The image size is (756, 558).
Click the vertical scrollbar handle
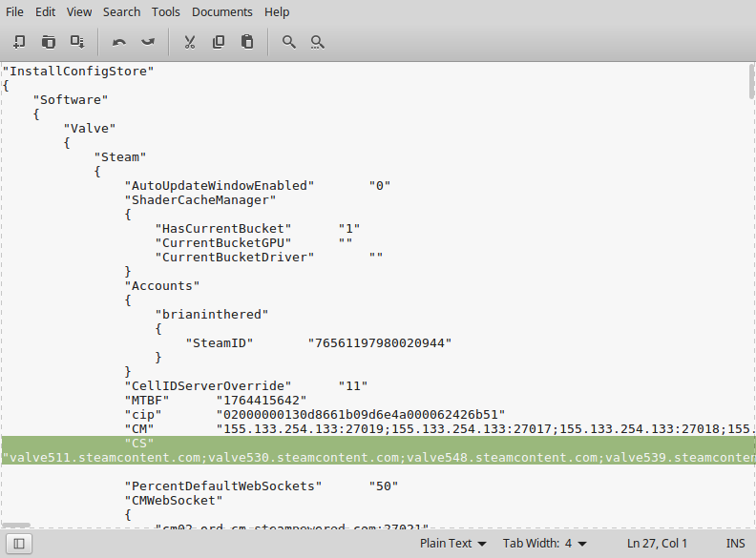(x=751, y=81)
